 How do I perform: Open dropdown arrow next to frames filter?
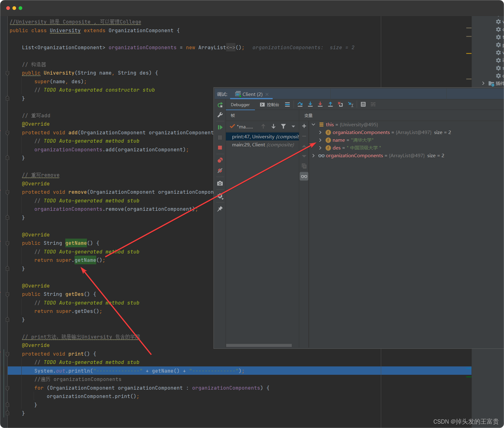pos(293,126)
